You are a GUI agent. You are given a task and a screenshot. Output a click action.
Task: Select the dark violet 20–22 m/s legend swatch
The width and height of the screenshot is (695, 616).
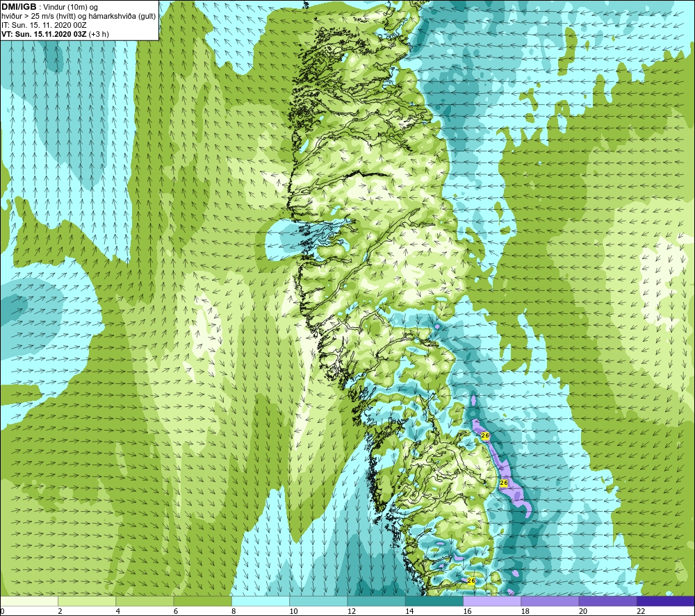pos(608,601)
